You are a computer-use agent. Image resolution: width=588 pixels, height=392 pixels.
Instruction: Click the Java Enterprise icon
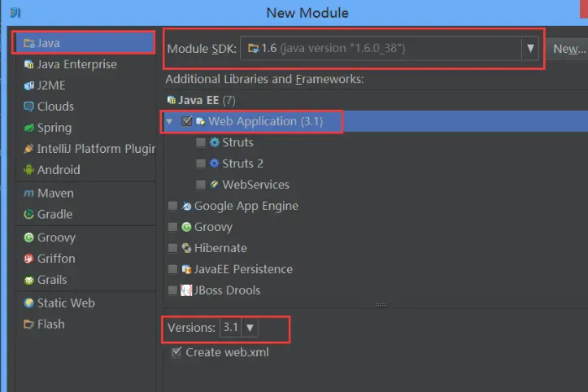(x=29, y=64)
